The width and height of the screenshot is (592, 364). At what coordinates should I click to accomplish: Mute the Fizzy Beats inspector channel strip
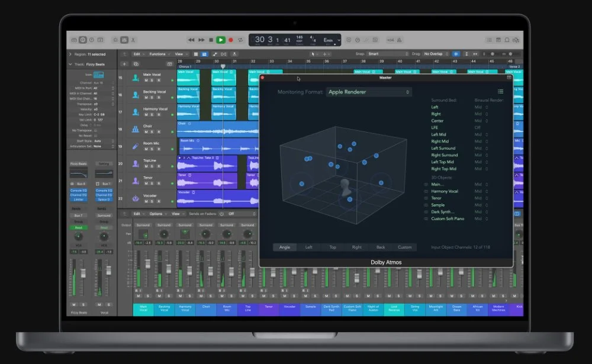pyautogui.click(x=74, y=304)
